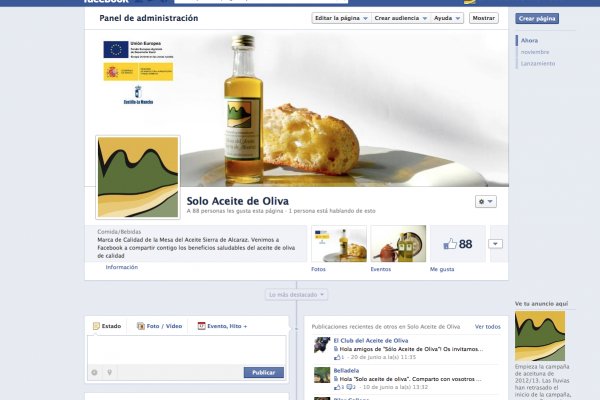Screen dimensions: 600x400
Task: Open the Crear audiencia dropdown
Action: [x=401, y=18]
